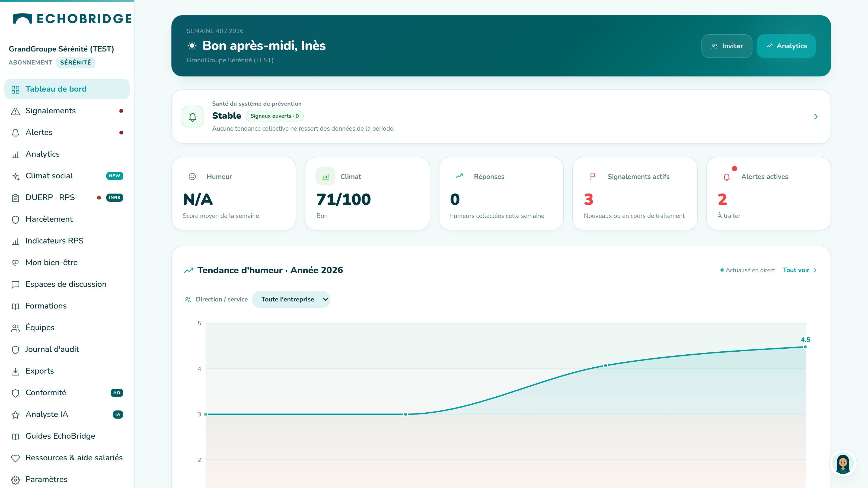Go to Analytics in the sidebar
The width and height of the screenshot is (868, 488).
pos(67,154)
